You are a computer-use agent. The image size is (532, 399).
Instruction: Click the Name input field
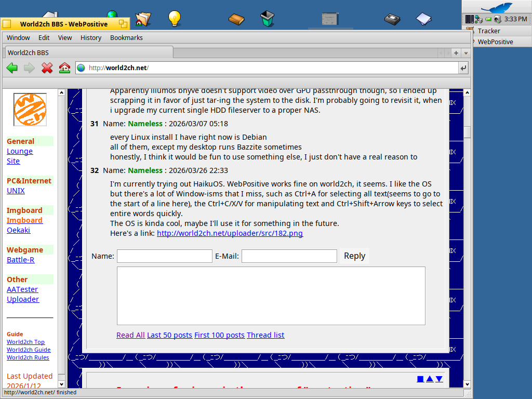tap(164, 256)
